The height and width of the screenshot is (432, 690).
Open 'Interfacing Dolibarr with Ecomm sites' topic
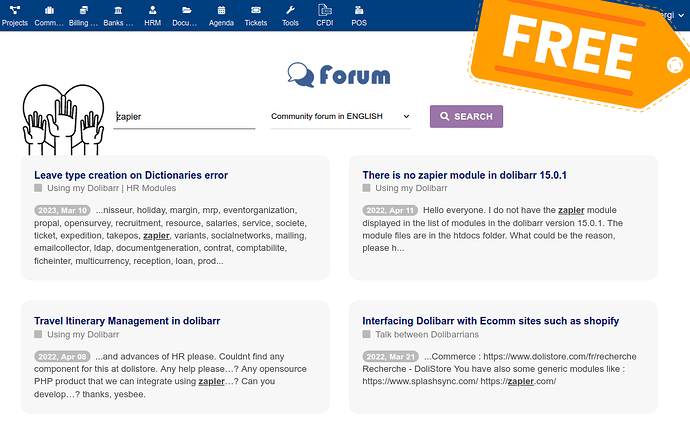pyautogui.click(x=490, y=321)
